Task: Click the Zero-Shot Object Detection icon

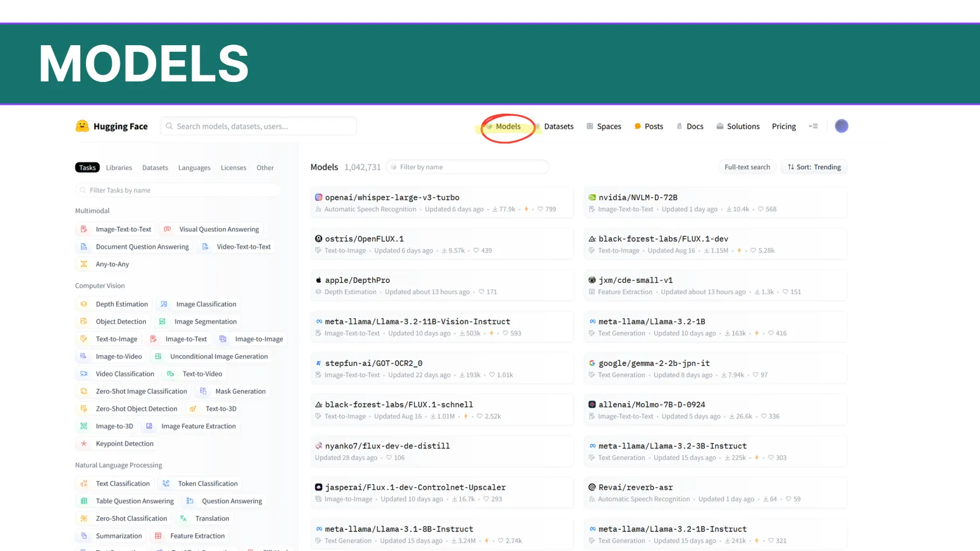Action: [84, 408]
